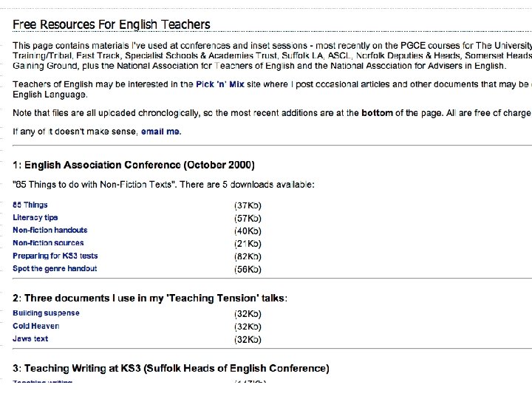532x399 pixels.
Task: Open the "Literacy tips" download
Action: 35,217
